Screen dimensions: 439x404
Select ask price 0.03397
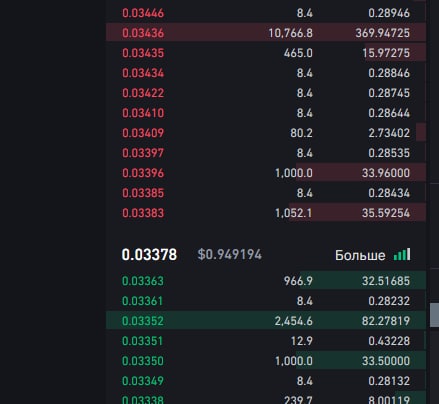143,153
